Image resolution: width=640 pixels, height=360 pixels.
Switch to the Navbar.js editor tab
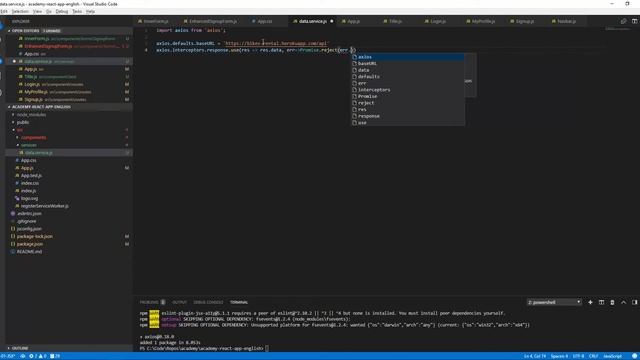click(566, 21)
